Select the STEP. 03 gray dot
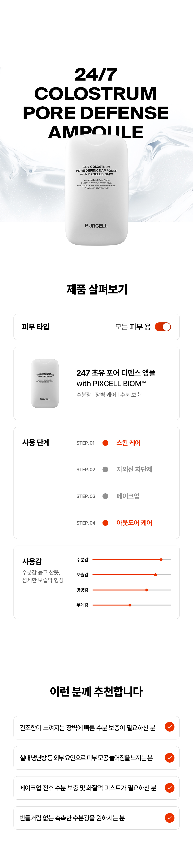This screenshot has width=193, height=868. coord(105,496)
